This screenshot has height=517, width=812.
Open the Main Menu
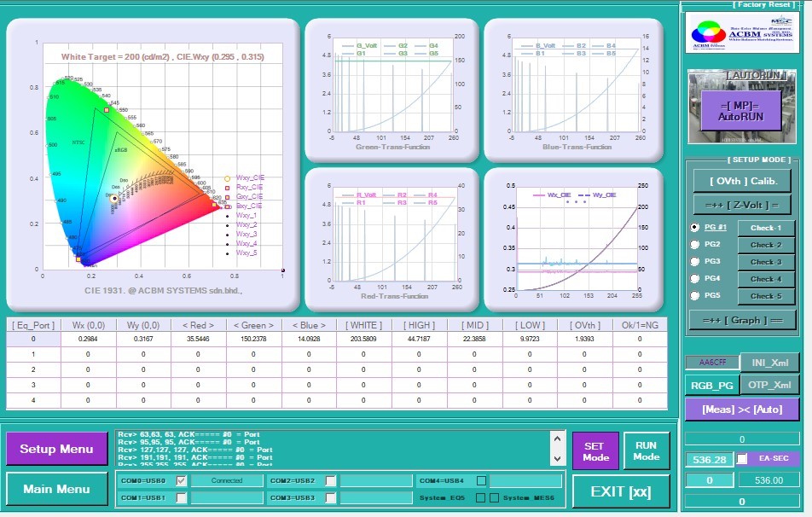pos(56,489)
